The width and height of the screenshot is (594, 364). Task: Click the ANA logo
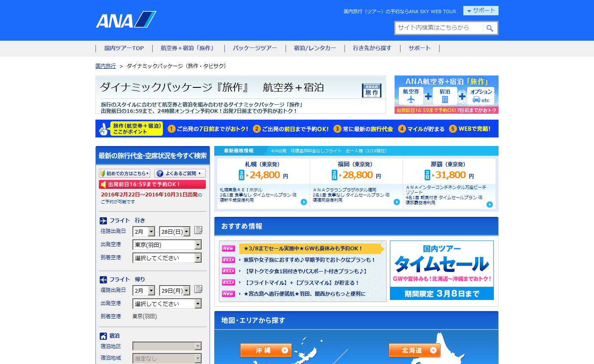coord(126,20)
